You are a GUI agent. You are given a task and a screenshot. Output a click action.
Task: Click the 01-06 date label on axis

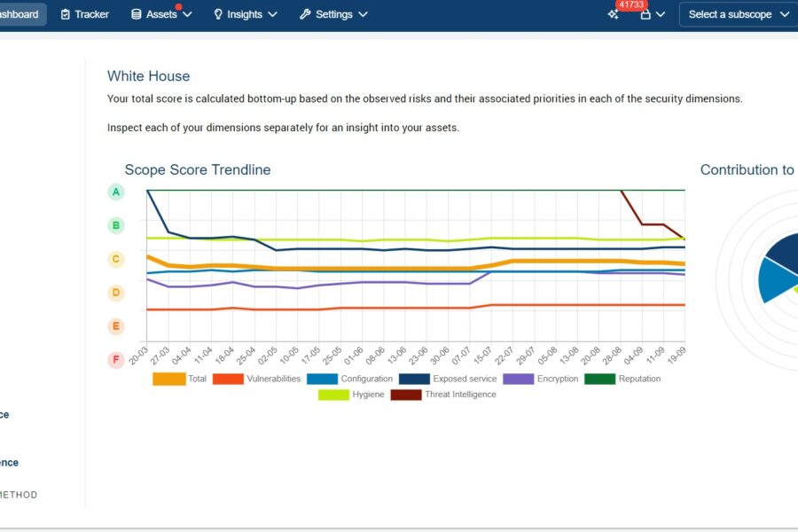[353, 356]
